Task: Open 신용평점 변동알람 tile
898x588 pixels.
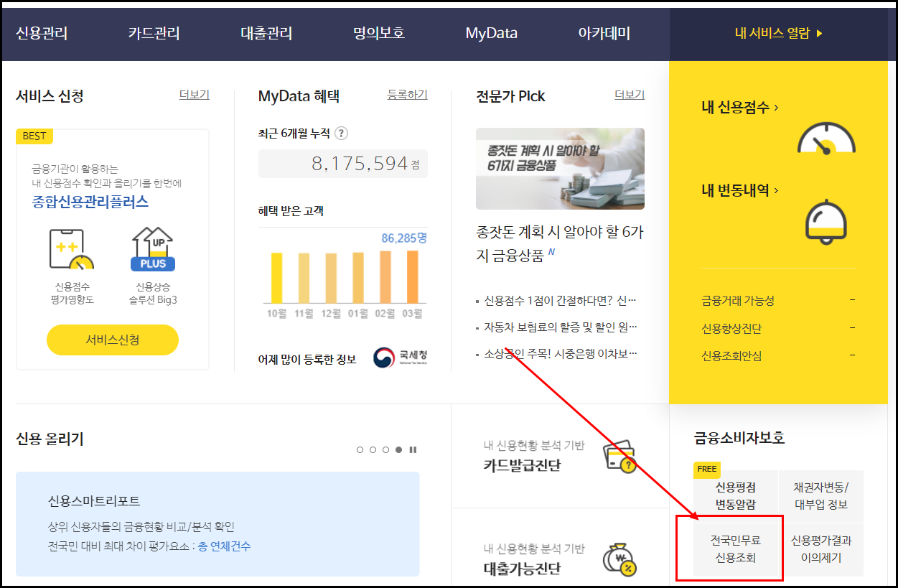Action: pyautogui.click(x=736, y=495)
